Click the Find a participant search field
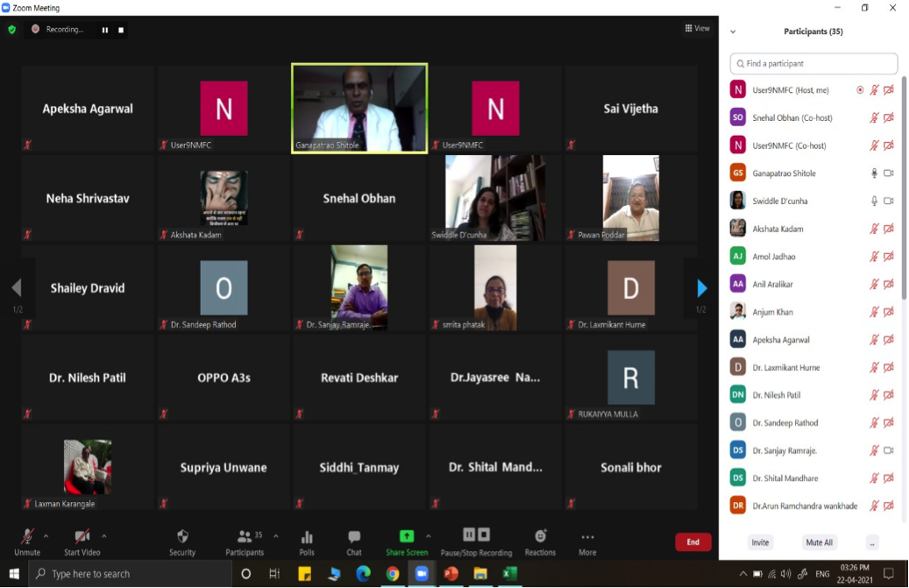The image size is (909, 588). (x=813, y=64)
